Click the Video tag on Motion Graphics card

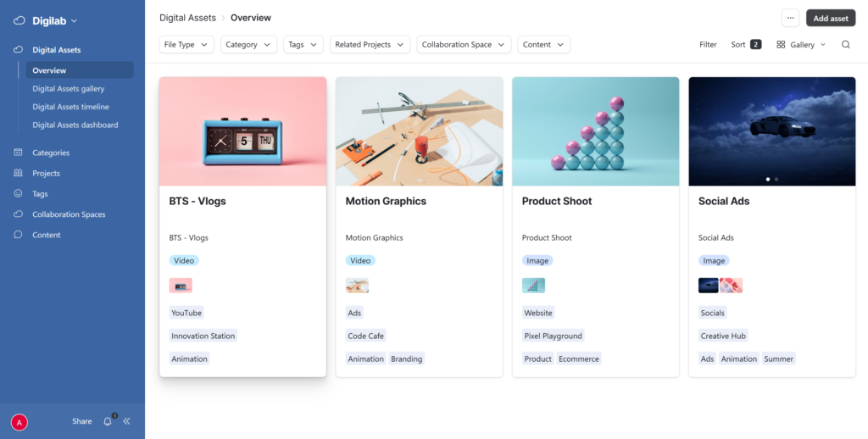pos(360,260)
